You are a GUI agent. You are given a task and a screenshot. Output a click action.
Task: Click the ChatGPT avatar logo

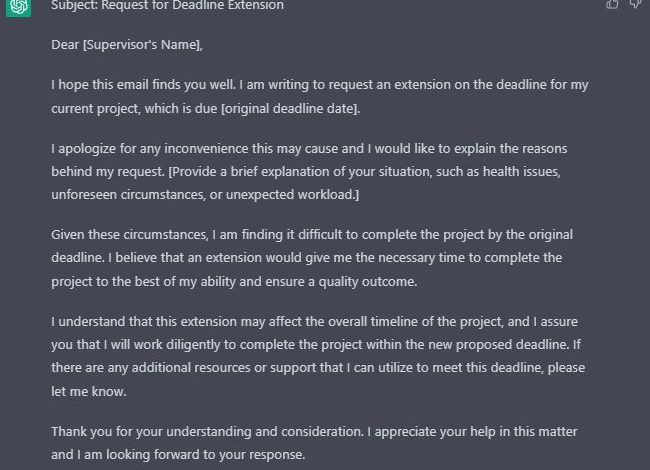click(18, 7)
